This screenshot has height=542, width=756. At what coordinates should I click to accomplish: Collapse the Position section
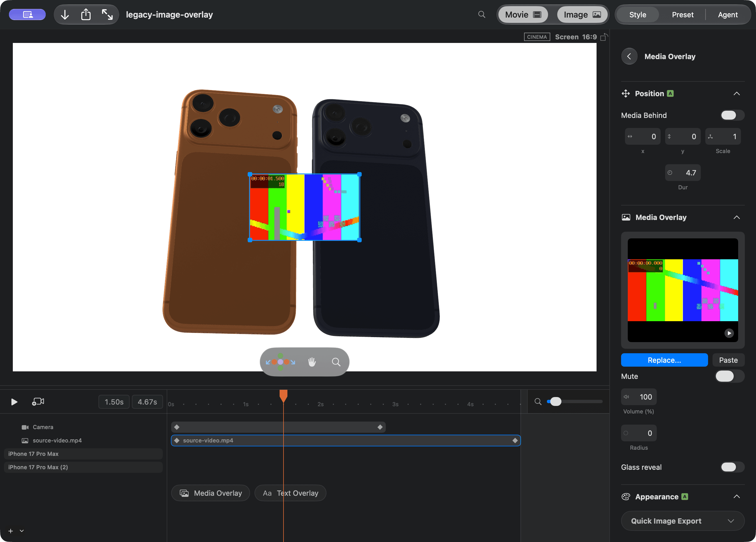(737, 94)
